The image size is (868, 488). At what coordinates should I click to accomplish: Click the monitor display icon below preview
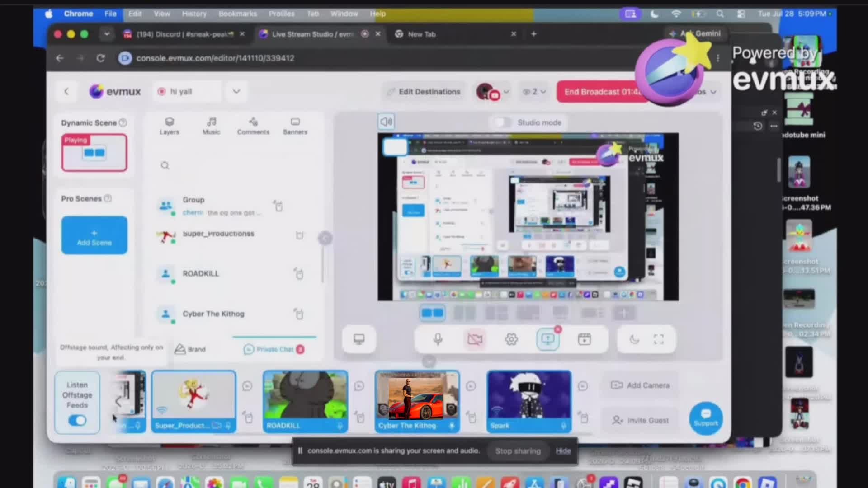(359, 339)
